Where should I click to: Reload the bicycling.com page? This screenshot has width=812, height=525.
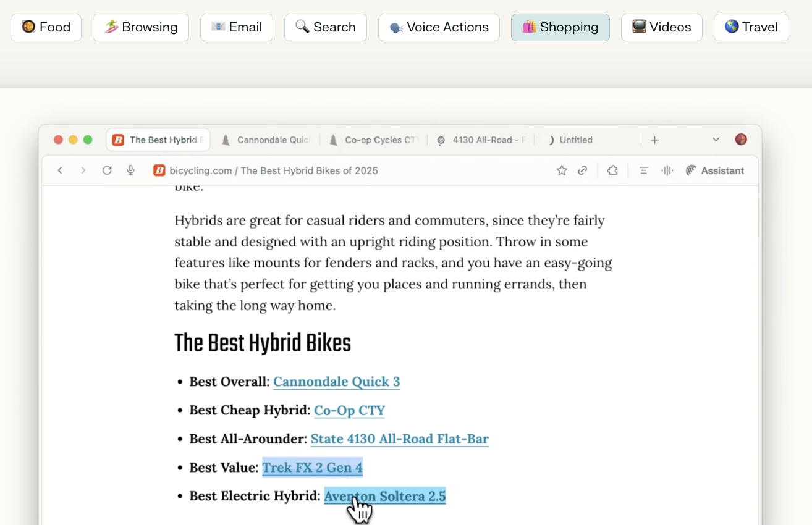tap(107, 170)
